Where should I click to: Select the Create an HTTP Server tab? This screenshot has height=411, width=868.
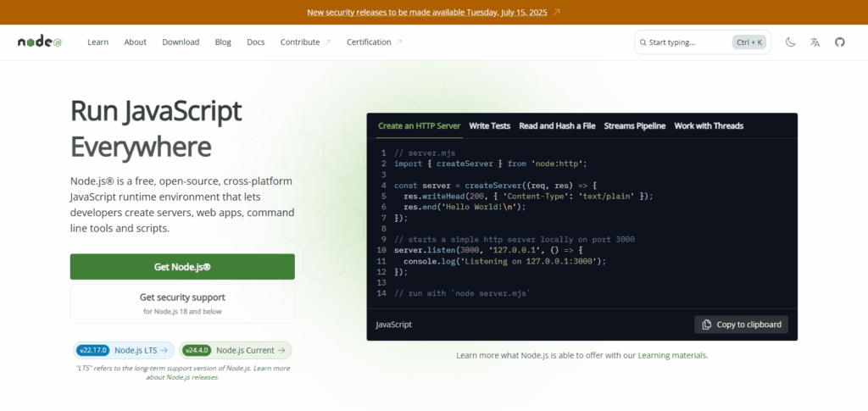click(419, 126)
